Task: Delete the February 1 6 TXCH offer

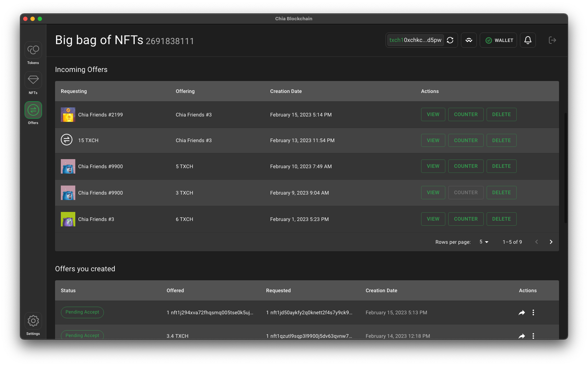Action: [501, 219]
